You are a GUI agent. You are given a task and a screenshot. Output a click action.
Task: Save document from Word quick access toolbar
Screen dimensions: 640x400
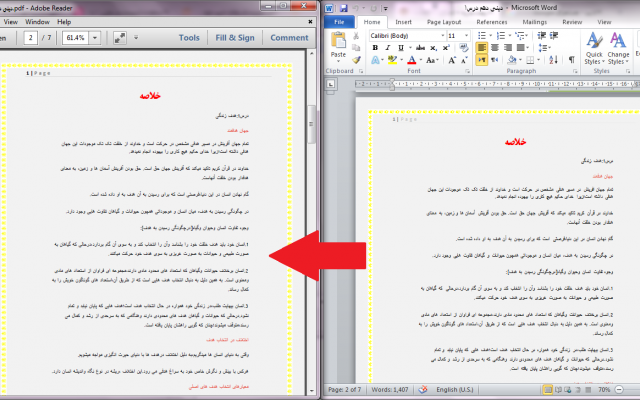343,8
